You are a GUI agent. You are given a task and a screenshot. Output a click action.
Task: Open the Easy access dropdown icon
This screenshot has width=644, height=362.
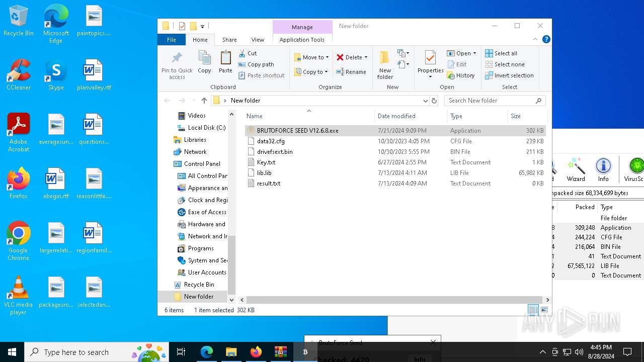click(403, 64)
